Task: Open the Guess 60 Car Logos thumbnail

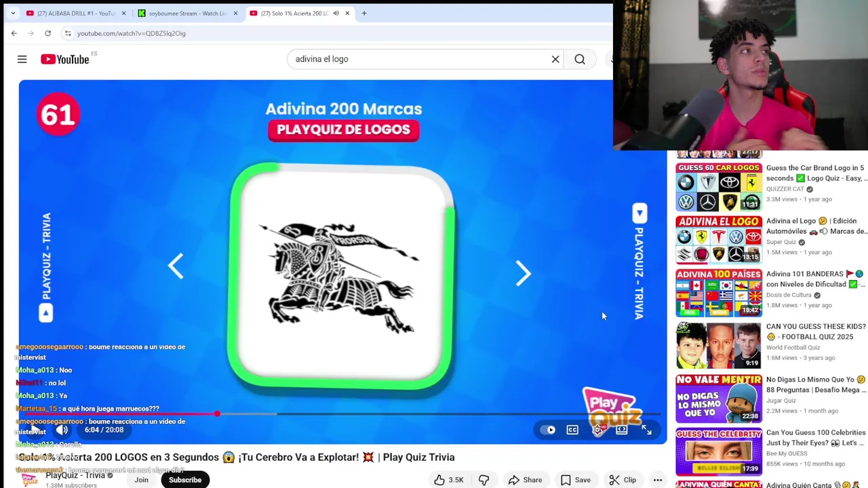Action: click(x=719, y=187)
